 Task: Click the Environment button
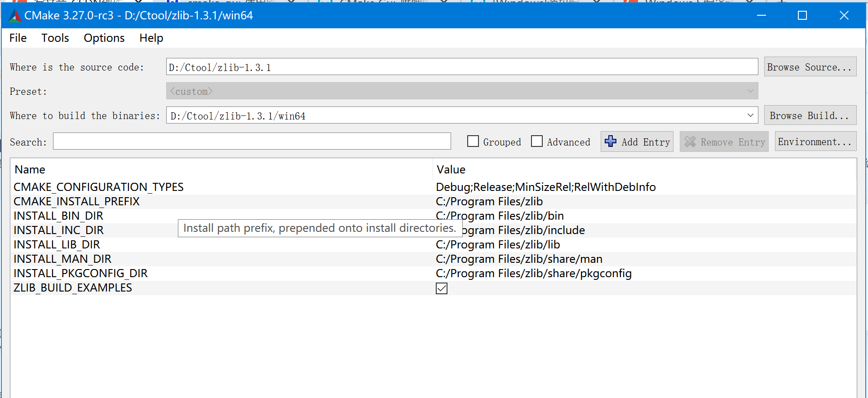coord(815,142)
